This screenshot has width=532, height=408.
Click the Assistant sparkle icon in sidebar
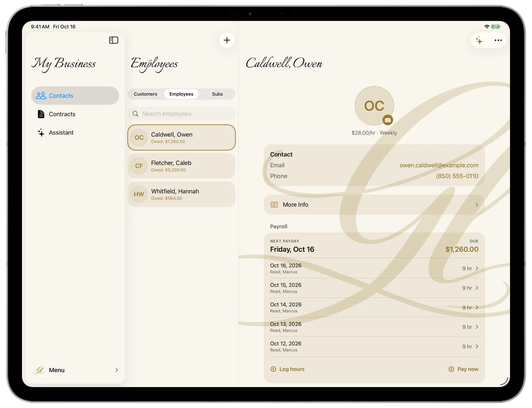click(41, 133)
